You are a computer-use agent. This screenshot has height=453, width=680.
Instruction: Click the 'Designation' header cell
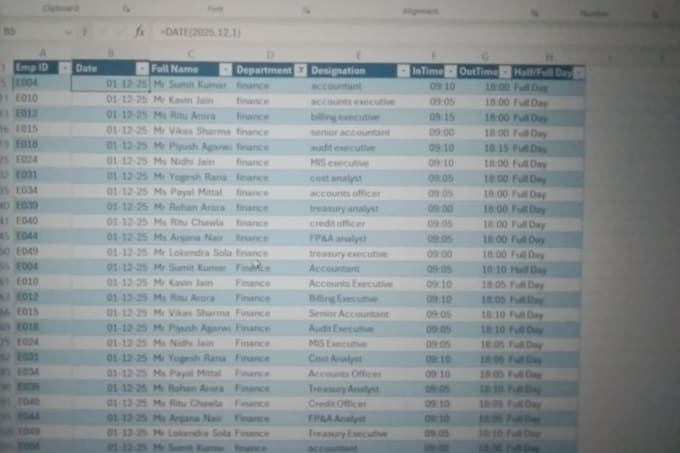(x=359, y=71)
